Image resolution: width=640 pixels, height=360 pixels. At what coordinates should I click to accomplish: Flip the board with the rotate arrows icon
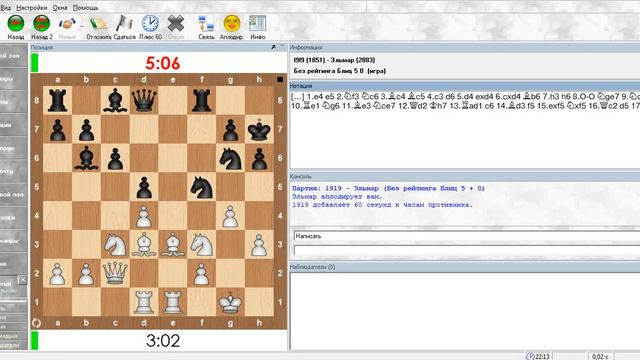pyautogui.click(x=36, y=323)
